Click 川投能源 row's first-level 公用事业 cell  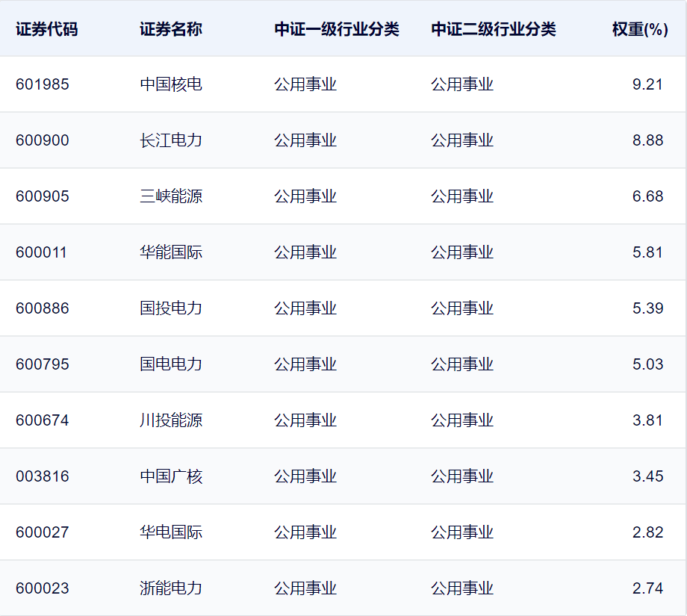pyautogui.click(x=305, y=420)
